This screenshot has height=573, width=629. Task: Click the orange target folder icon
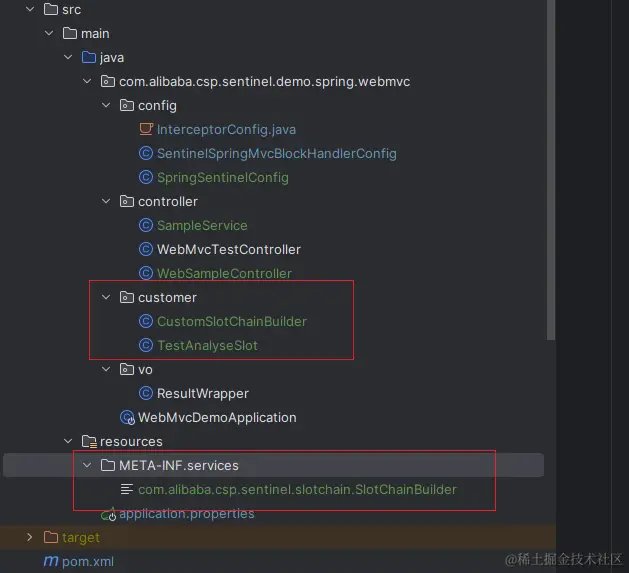coord(51,537)
